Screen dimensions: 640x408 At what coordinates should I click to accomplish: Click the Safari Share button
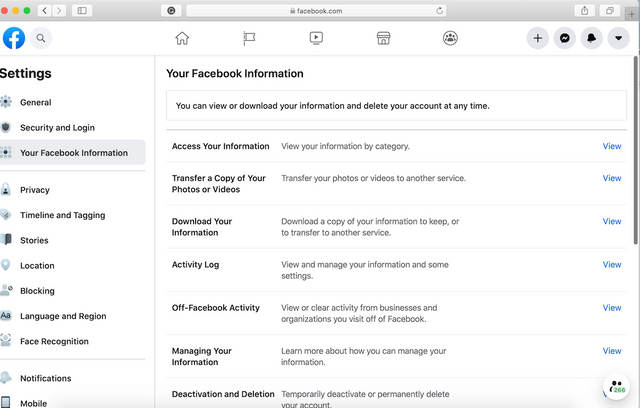point(583,10)
